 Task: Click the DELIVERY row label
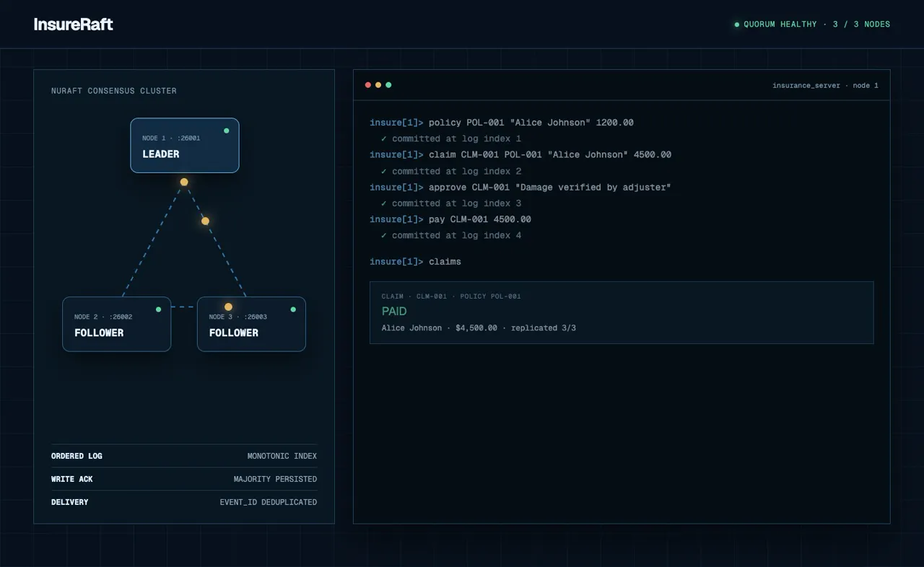pyautogui.click(x=70, y=502)
